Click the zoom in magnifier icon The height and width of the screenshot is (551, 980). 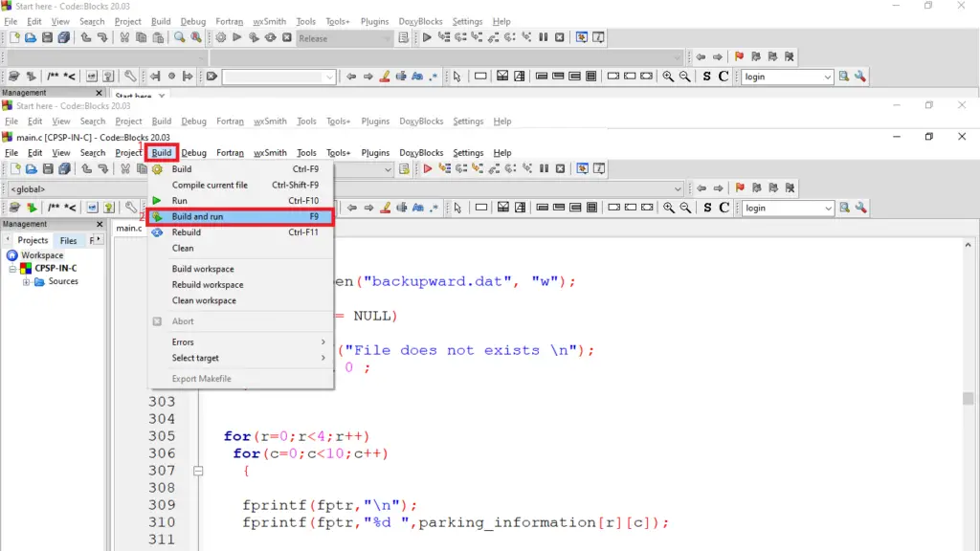(x=668, y=208)
